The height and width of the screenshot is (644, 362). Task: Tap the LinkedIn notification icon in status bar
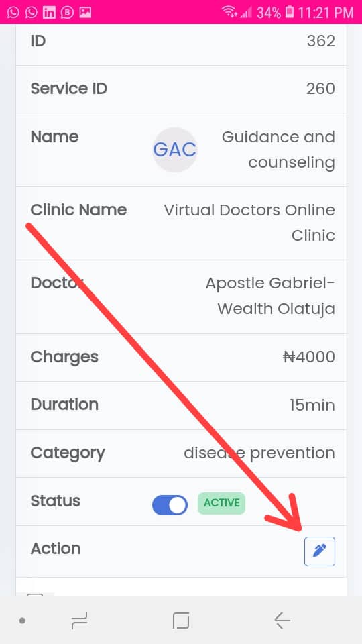pyautogui.click(x=49, y=13)
